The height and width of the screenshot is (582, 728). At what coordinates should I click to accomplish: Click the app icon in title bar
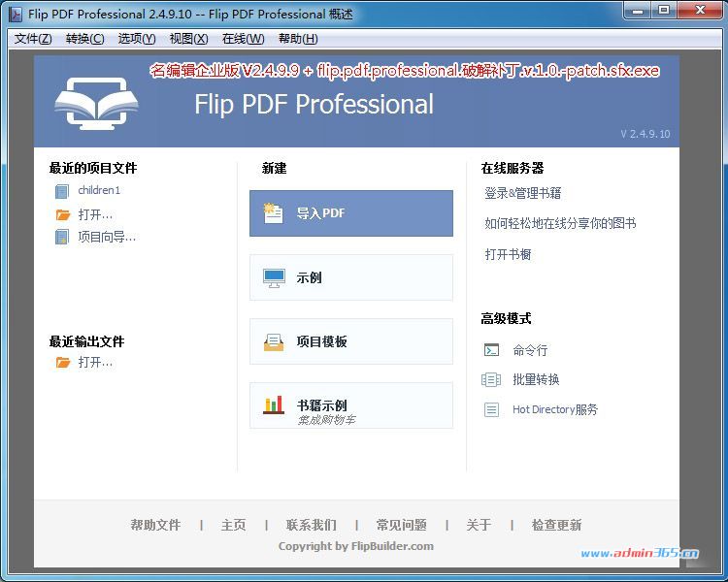[16, 15]
